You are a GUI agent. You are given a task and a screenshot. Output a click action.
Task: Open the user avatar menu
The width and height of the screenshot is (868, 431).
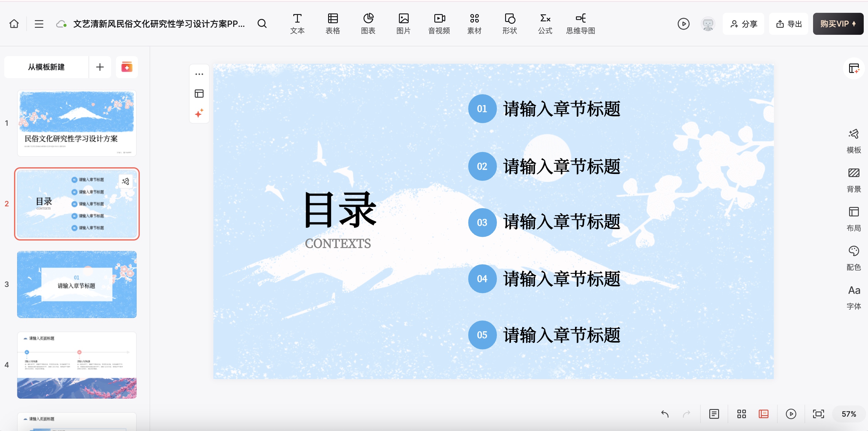tap(708, 24)
